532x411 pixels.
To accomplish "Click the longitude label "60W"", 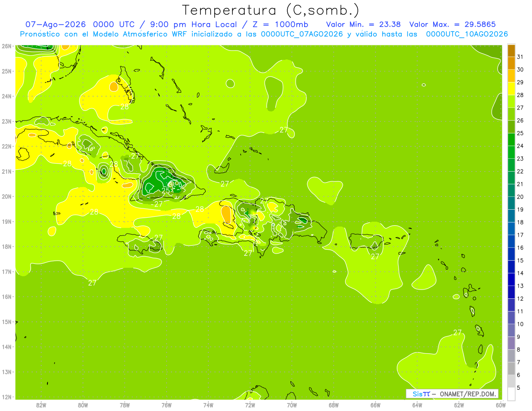I will click(x=501, y=405).
